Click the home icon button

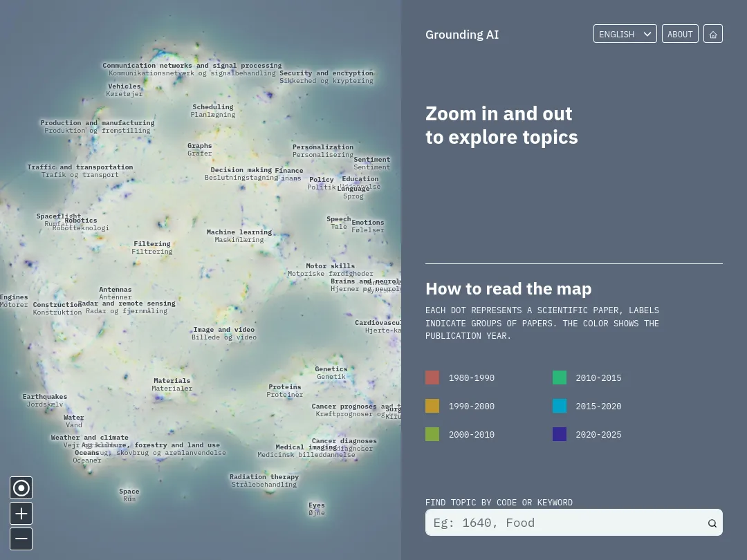pos(713,34)
